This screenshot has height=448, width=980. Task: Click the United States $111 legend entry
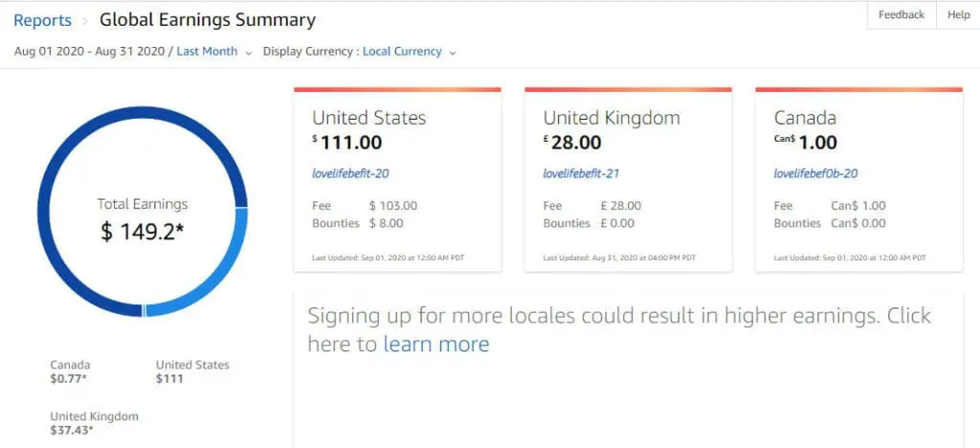point(192,371)
